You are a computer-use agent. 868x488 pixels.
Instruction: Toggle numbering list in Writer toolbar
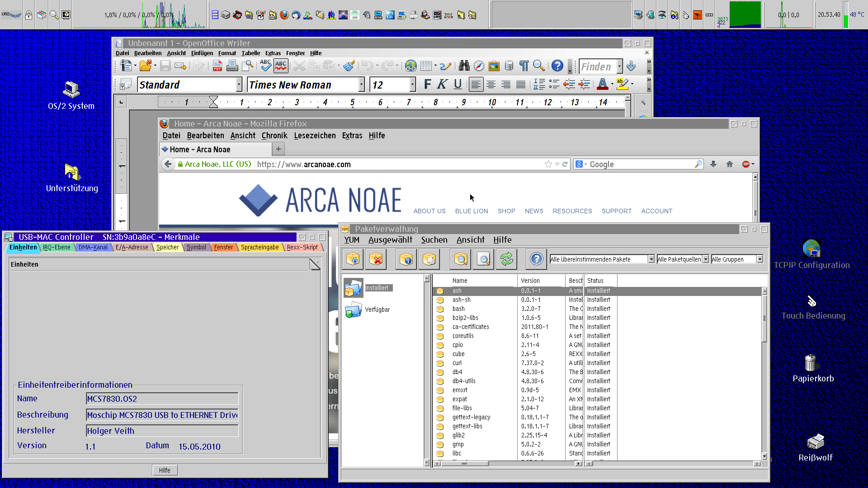pyautogui.click(x=539, y=84)
